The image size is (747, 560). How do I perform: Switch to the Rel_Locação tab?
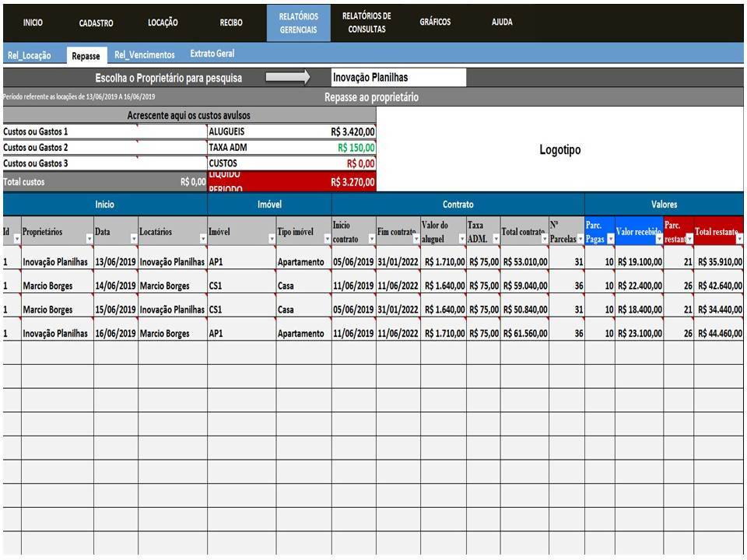click(x=30, y=55)
